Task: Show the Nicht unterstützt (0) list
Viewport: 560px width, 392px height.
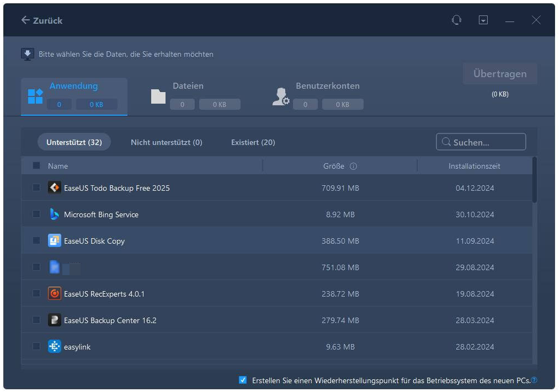Action: click(167, 142)
